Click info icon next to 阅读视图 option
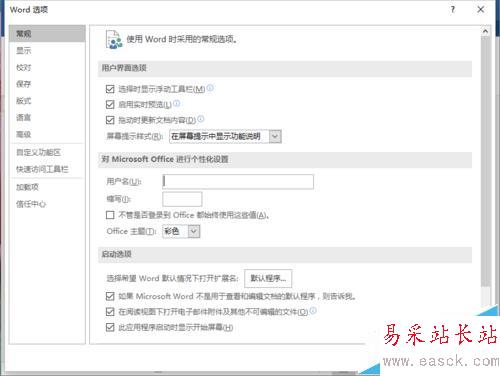The width and height of the screenshot is (500, 376). (x=313, y=311)
